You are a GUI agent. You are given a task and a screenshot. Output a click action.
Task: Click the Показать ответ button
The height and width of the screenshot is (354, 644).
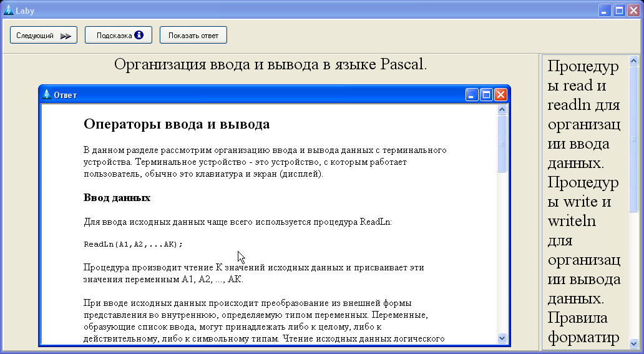click(193, 36)
